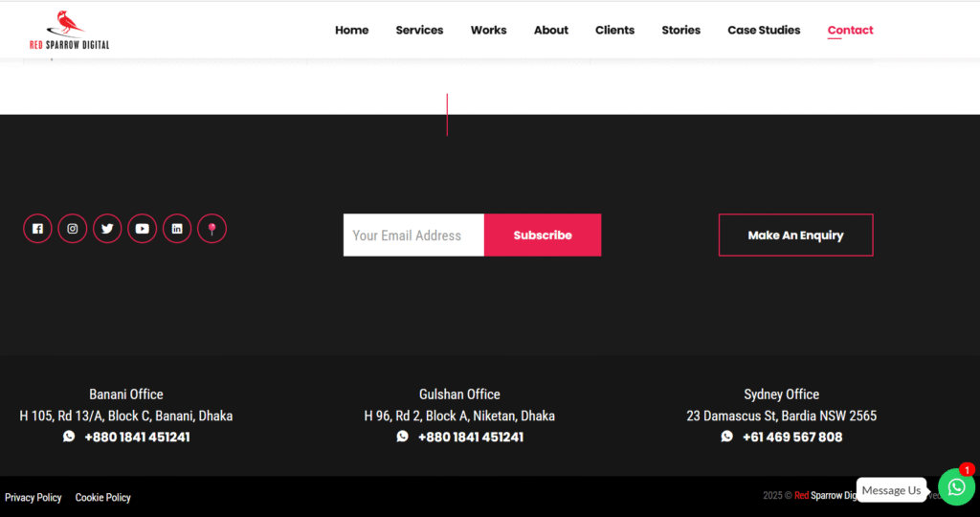The height and width of the screenshot is (517, 980).
Task: Click WhatsApp icon beside Banani Office number
Action: click(69, 437)
